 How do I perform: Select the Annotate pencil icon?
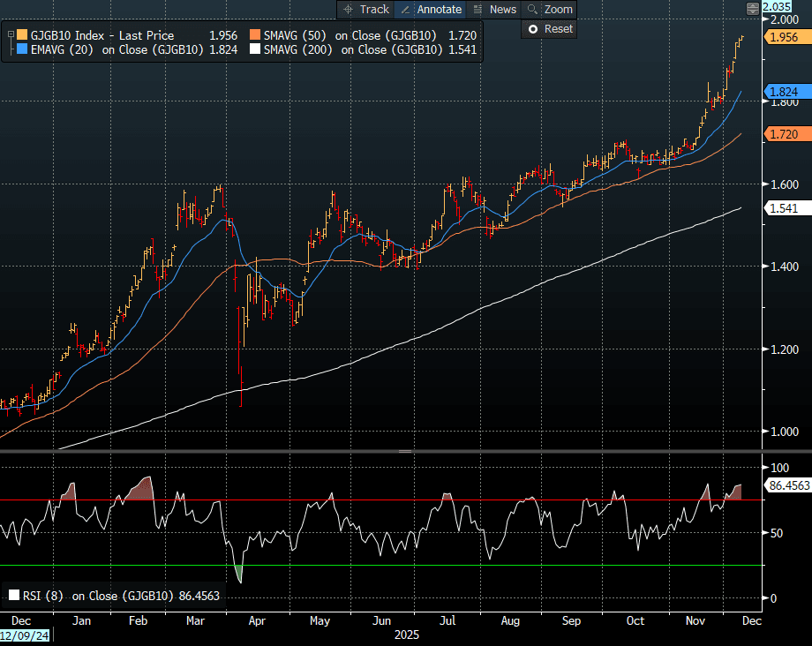405,9
